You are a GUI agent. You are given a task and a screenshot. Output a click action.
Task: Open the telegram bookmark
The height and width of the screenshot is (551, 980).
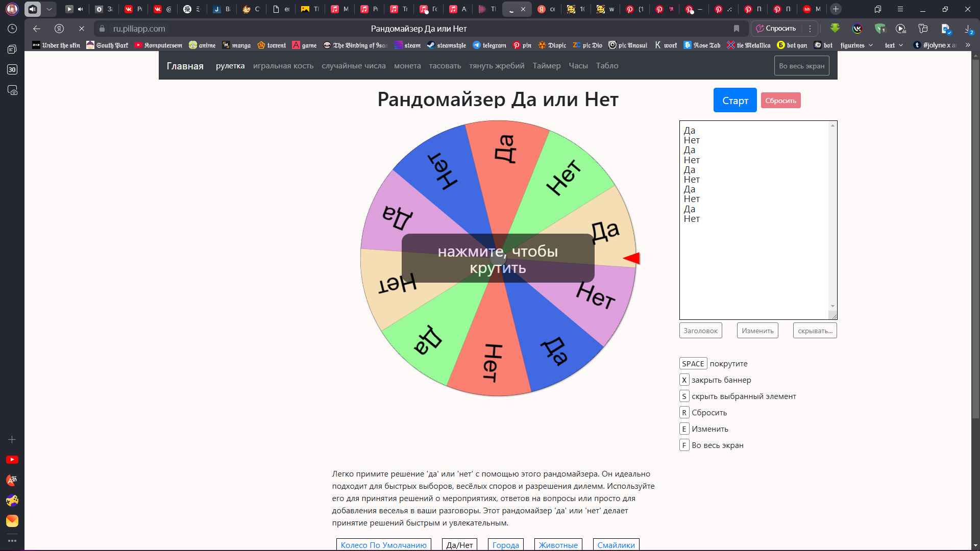(489, 45)
